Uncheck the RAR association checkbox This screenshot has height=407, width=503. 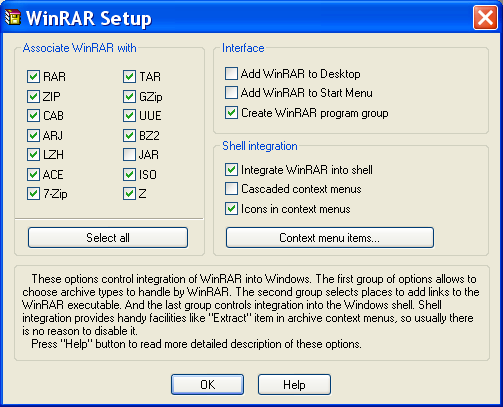click(x=33, y=77)
